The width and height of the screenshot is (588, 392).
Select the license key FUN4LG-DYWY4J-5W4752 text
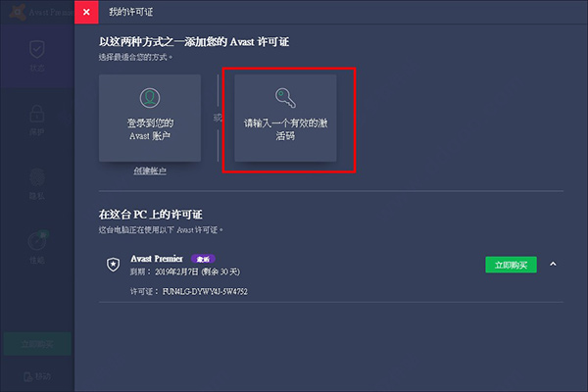tap(205, 291)
